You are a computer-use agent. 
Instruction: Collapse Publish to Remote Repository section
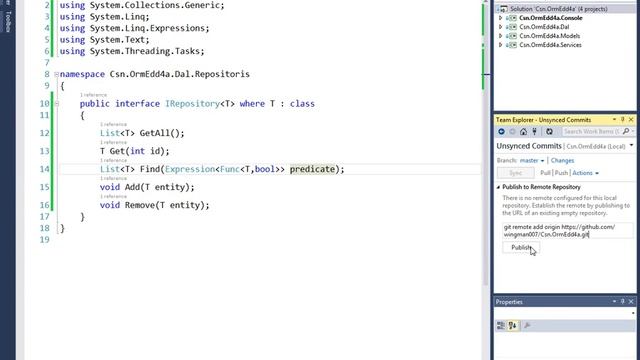coord(498,187)
